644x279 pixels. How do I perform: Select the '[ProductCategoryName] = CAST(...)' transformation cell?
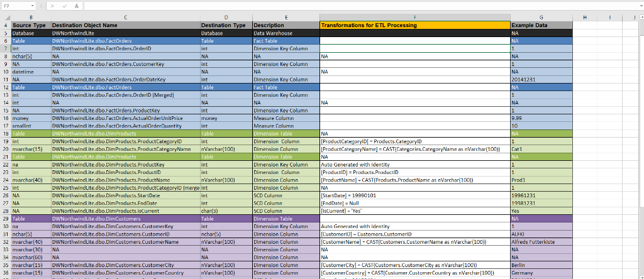click(x=415, y=150)
